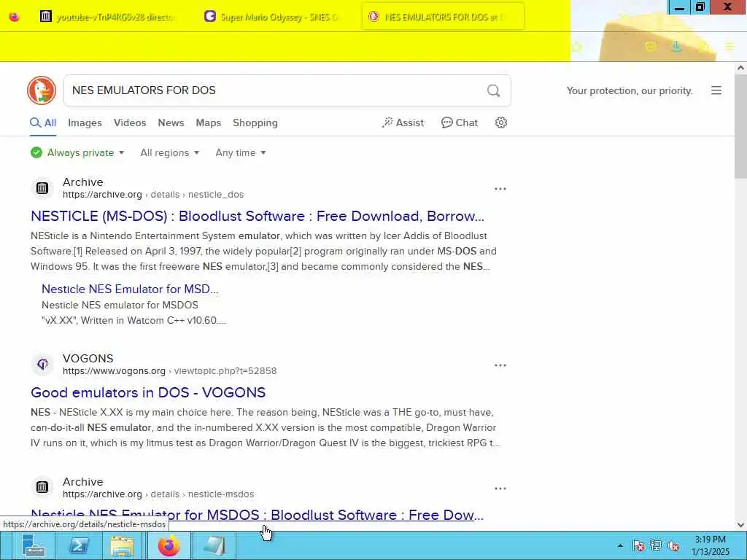Open more options for NESTICLE (MS-DOS) result
This screenshot has height=560, width=747.
click(500, 189)
